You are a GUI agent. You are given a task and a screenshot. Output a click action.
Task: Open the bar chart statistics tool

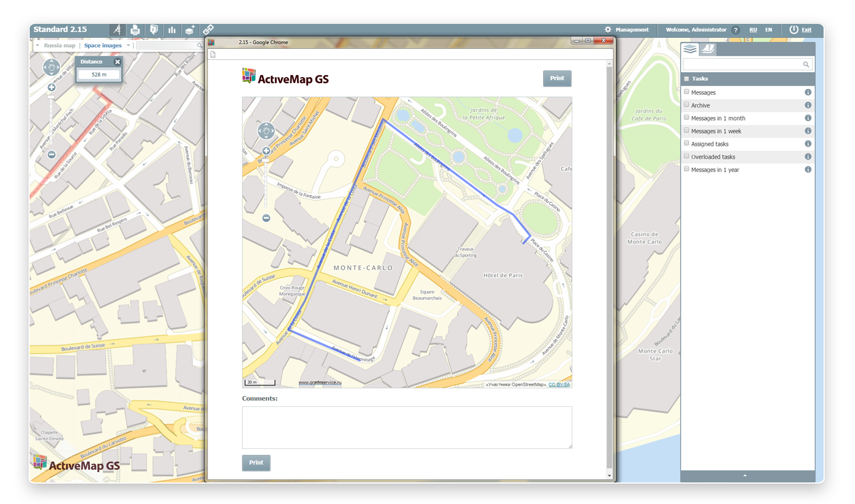click(x=172, y=30)
